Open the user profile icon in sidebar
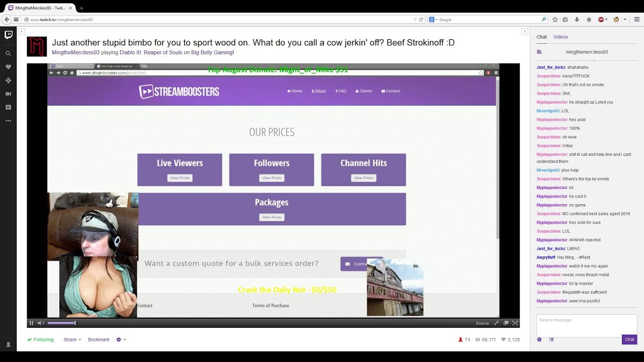644x362 pixels. pyautogui.click(x=8, y=345)
